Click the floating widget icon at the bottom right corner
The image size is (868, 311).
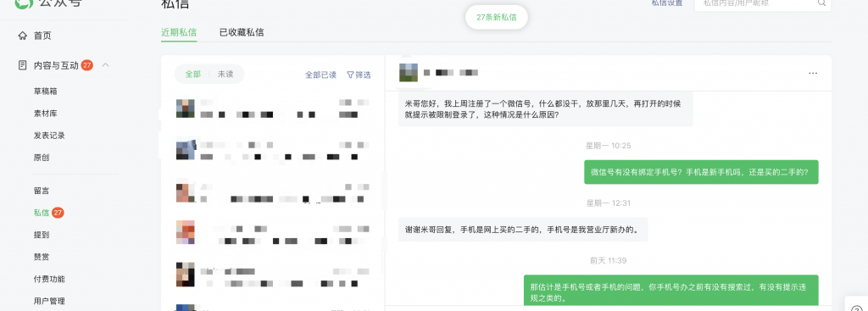tap(857, 308)
